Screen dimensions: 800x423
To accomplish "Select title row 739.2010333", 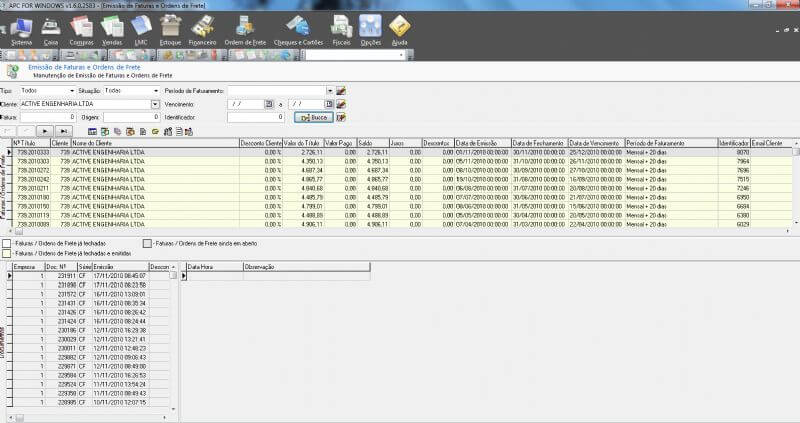I will 402,152.
